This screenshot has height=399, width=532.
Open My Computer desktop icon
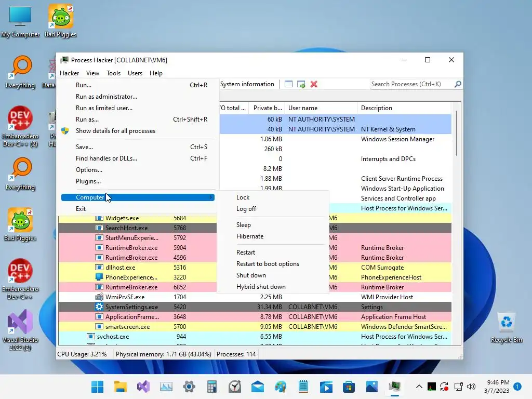click(x=20, y=21)
